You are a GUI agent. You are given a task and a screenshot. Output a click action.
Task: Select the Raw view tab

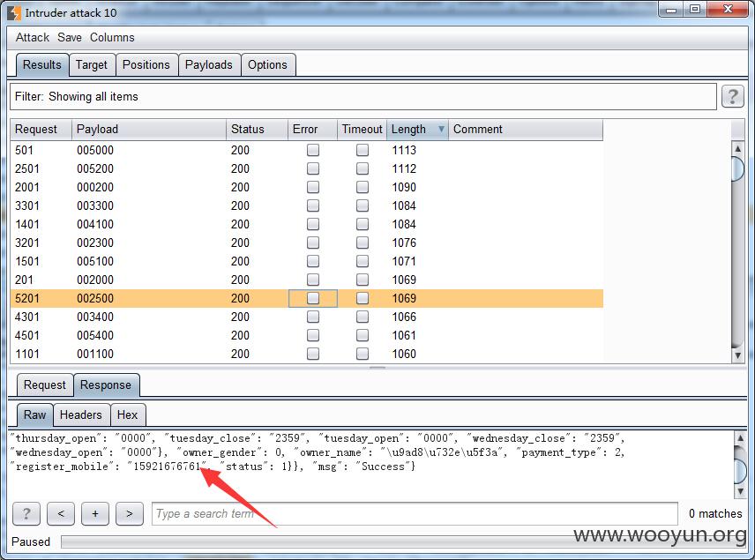pos(35,415)
